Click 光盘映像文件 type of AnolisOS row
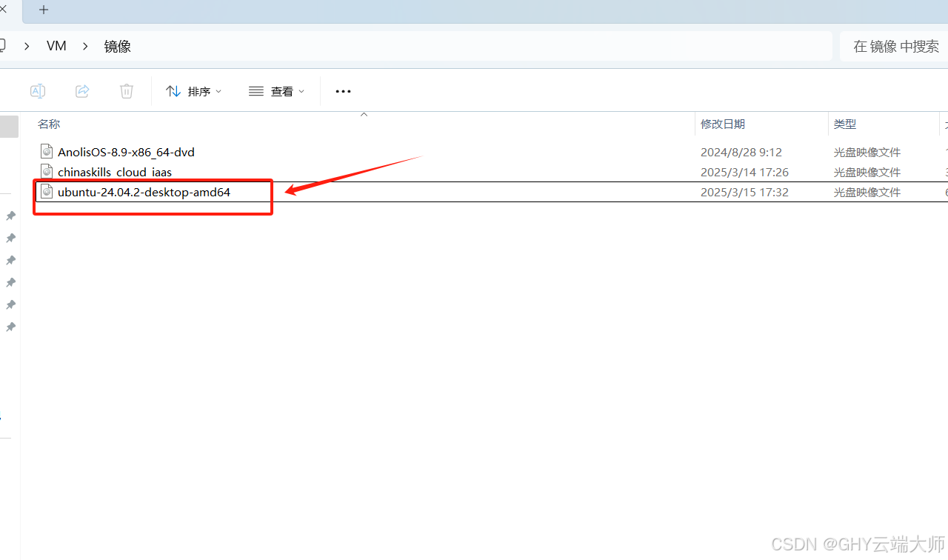948x560 pixels. click(x=867, y=152)
